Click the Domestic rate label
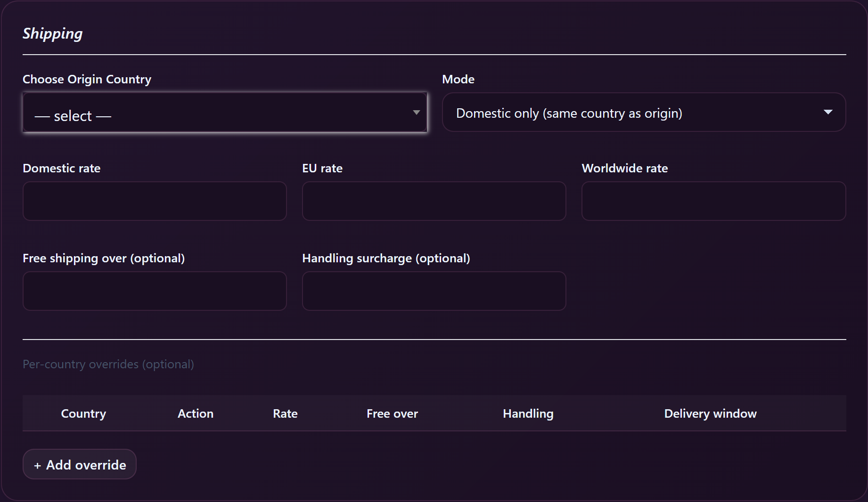The width and height of the screenshot is (868, 502). point(62,168)
